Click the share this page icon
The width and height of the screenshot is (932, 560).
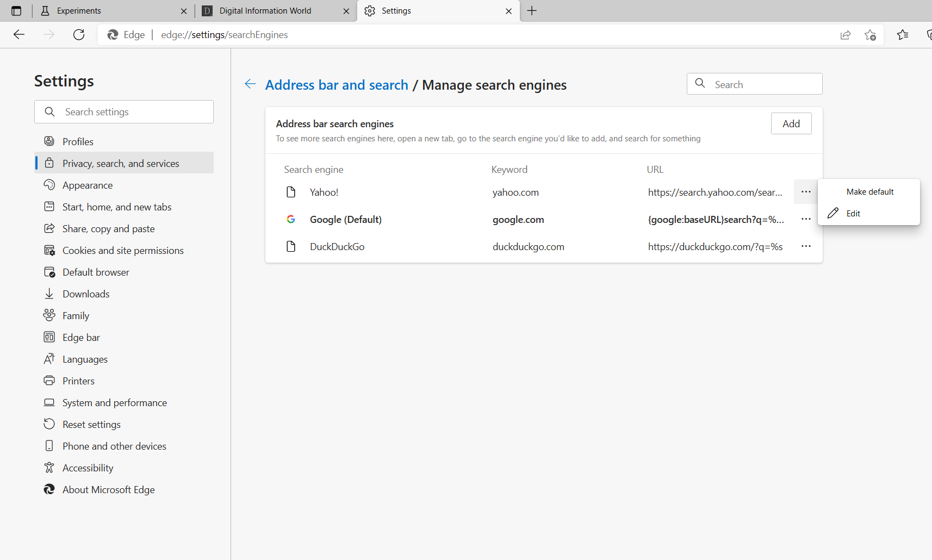[846, 35]
